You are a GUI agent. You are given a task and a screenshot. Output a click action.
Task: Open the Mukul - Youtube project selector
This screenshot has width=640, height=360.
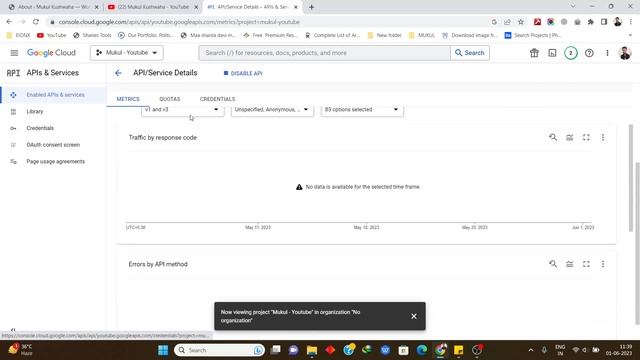127,53
